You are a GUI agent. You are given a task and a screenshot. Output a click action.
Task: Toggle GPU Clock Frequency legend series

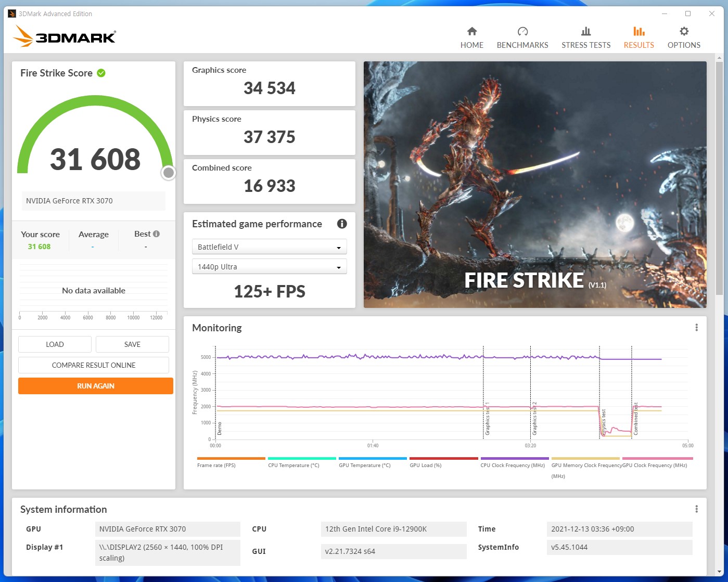[658, 463]
